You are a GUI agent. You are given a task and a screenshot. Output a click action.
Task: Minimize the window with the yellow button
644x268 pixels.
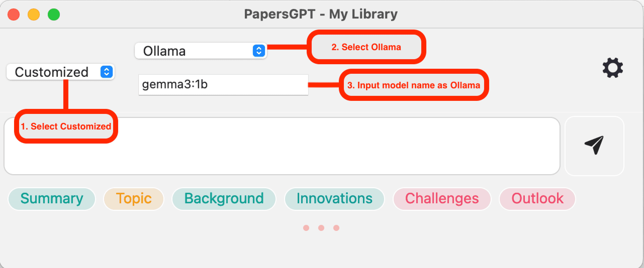click(x=34, y=15)
